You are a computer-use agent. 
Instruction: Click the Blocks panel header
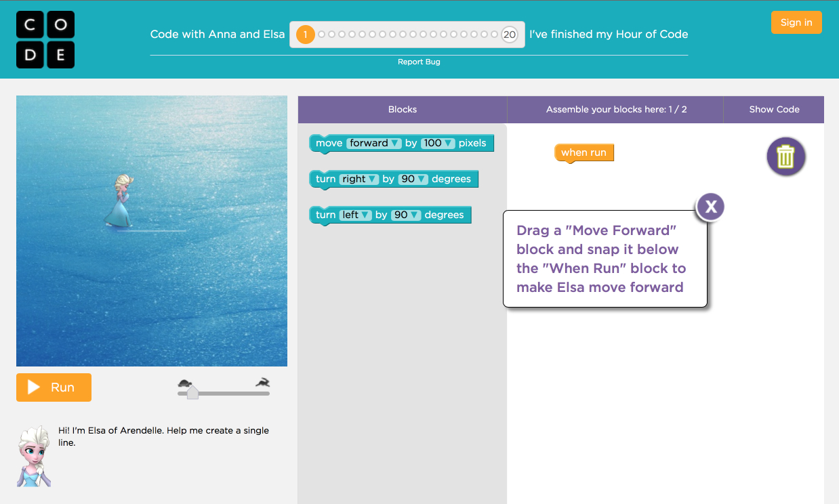(403, 109)
